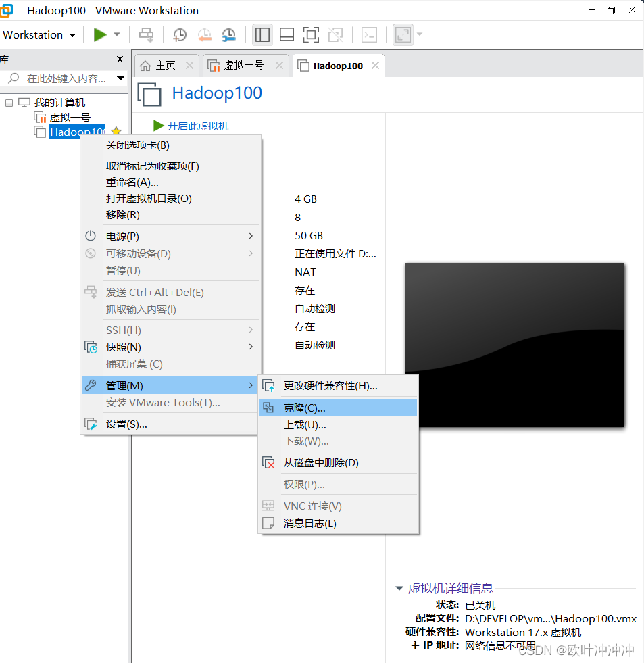Open the library search filter dropdown arrow

pyautogui.click(x=120, y=78)
